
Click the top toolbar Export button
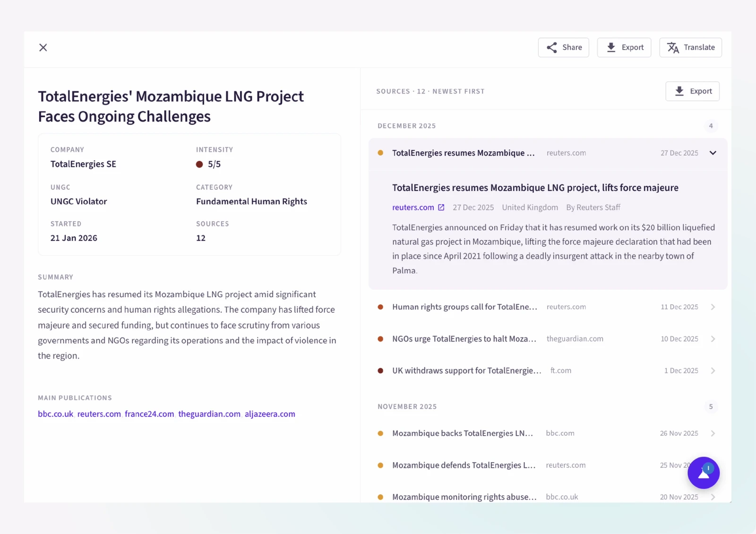(x=624, y=47)
